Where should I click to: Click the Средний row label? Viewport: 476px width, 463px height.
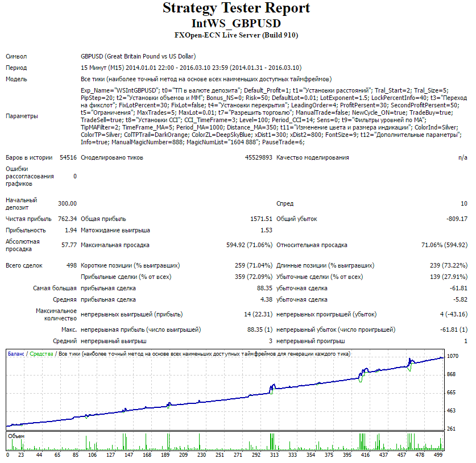point(65,341)
